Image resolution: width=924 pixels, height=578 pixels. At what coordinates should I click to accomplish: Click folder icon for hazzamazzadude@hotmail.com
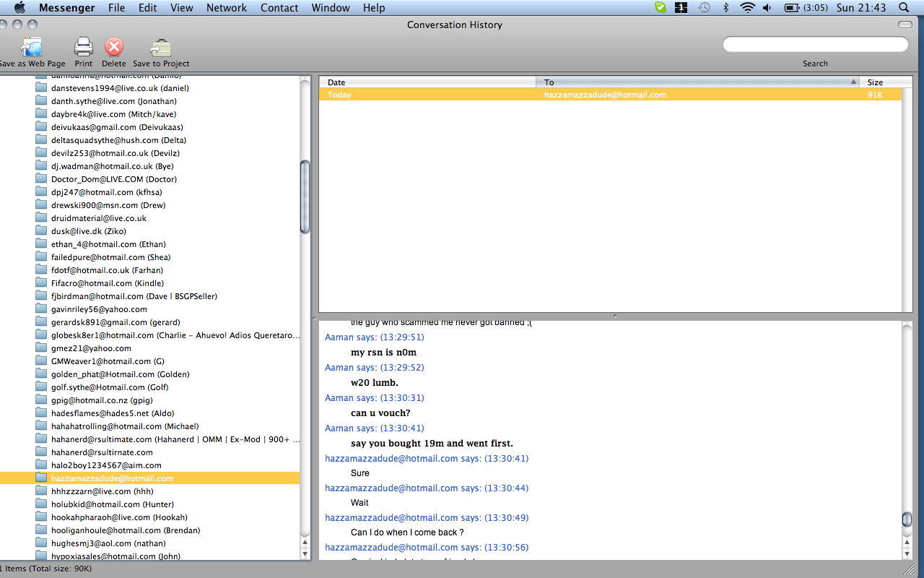coord(41,478)
